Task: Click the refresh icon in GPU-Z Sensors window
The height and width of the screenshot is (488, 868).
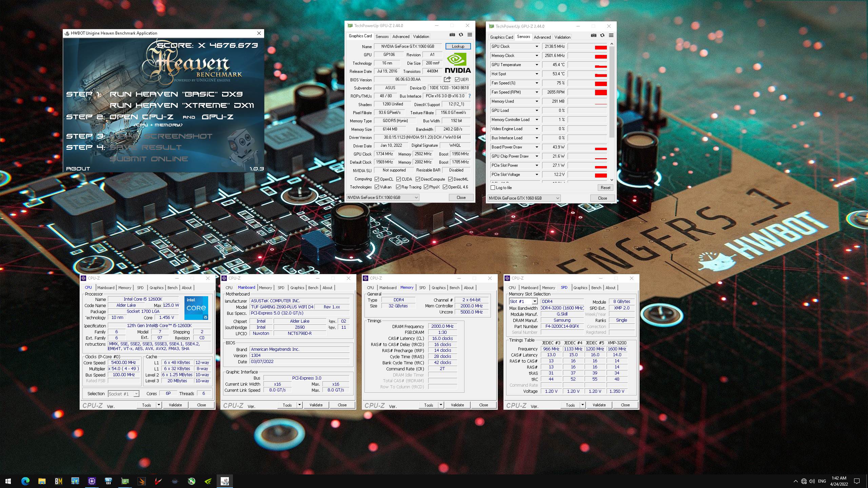Action: 602,35
